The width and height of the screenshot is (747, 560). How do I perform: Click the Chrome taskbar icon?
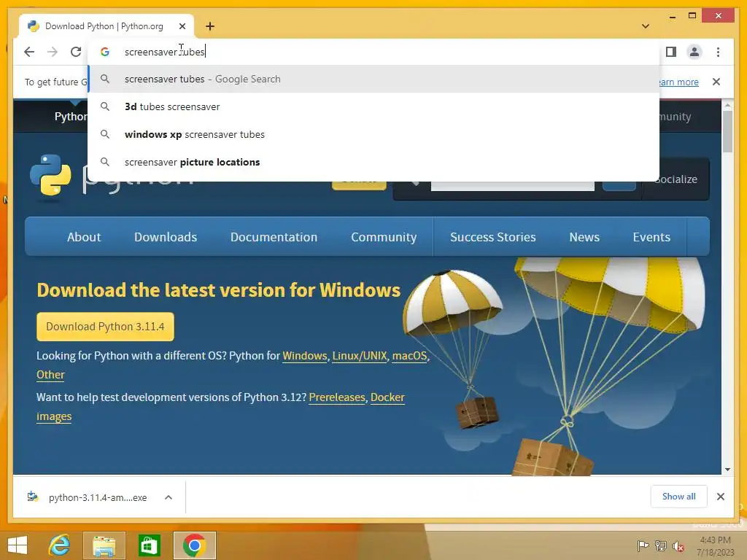[x=194, y=545]
